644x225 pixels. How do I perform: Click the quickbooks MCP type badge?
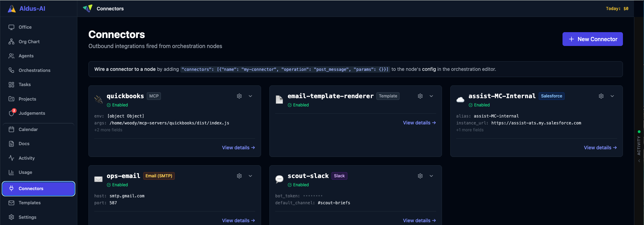coord(154,96)
